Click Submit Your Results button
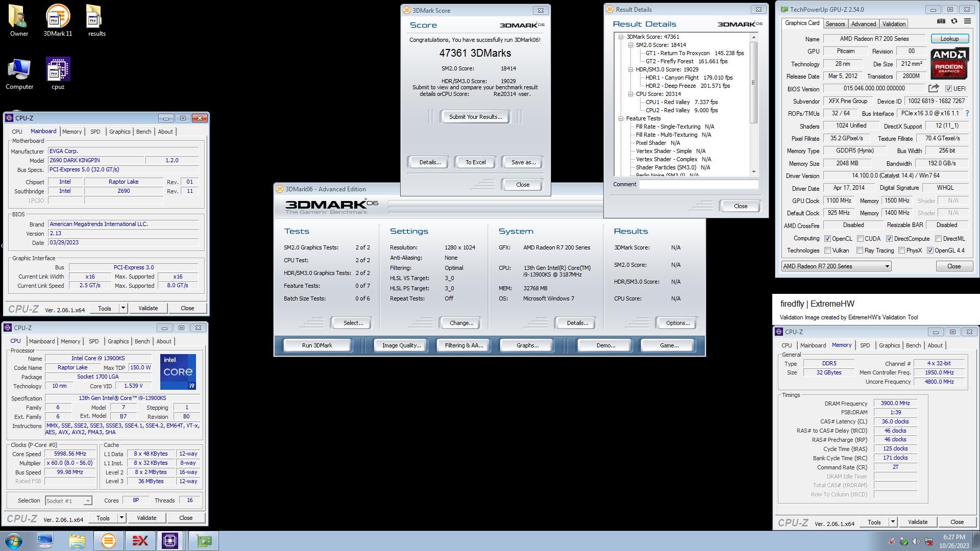 point(475,117)
